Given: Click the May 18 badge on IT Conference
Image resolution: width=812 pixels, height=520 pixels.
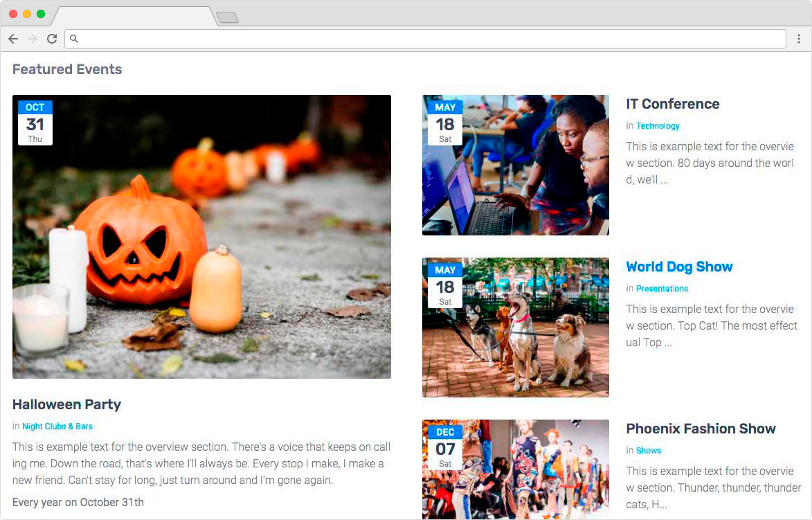Looking at the screenshot, I should click(x=445, y=123).
